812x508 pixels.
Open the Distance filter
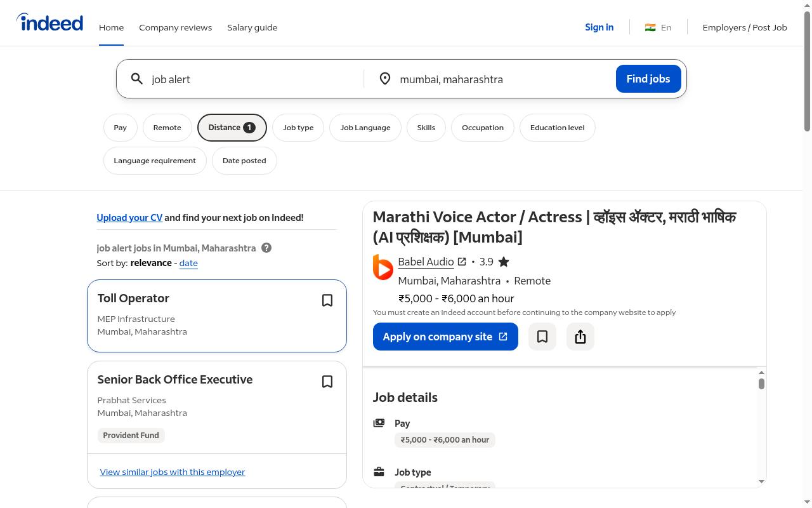[232, 128]
